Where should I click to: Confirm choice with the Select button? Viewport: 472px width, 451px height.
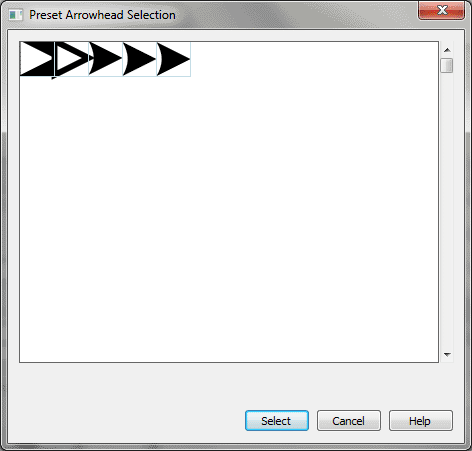277,421
